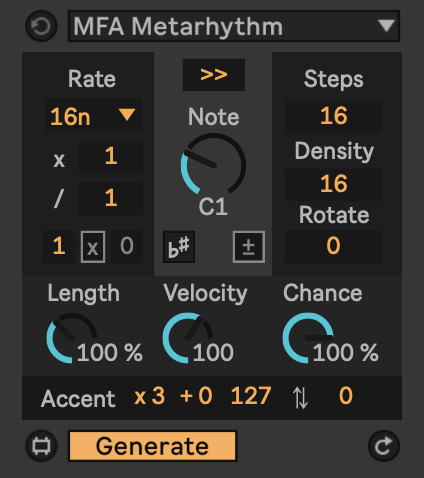Click the preset menu's triangle arrow
Viewport: 424px width, 478px height.
(x=386, y=26)
